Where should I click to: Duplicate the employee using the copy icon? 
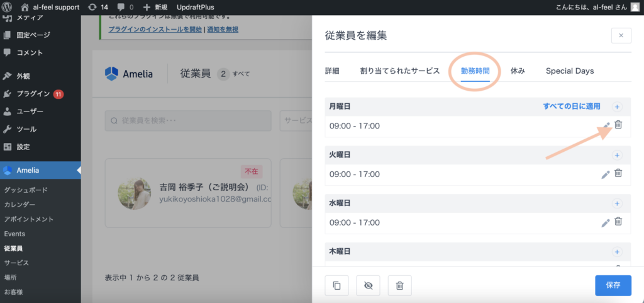336,285
